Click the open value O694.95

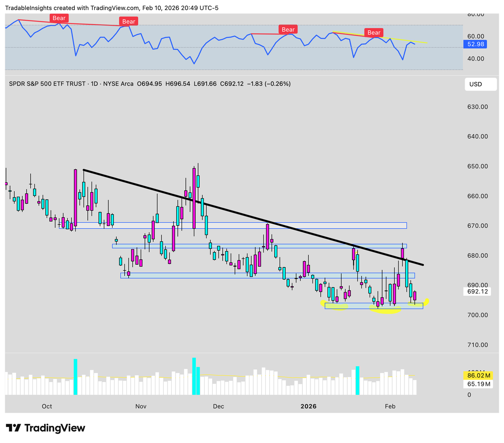coord(150,84)
